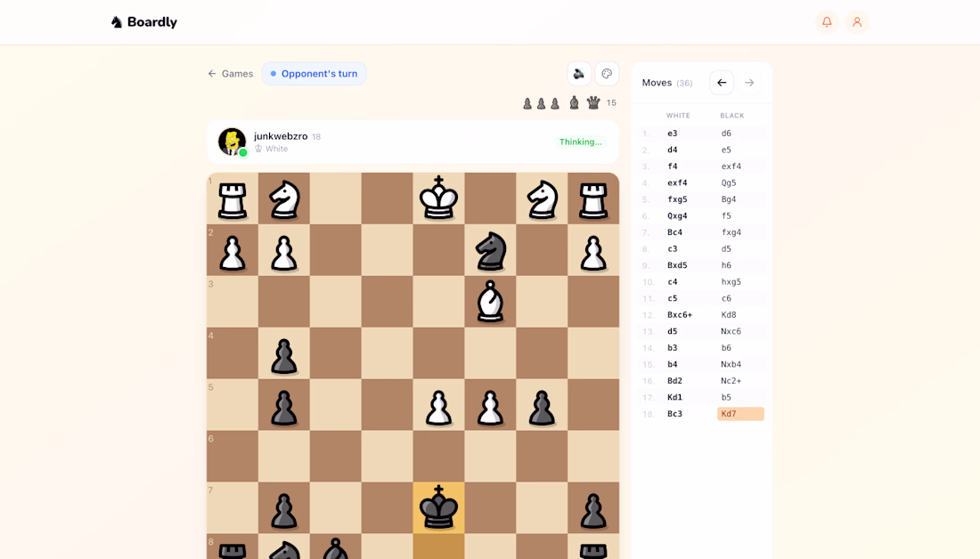
Task: Select the white king on d1
Action: [x=438, y=198]
